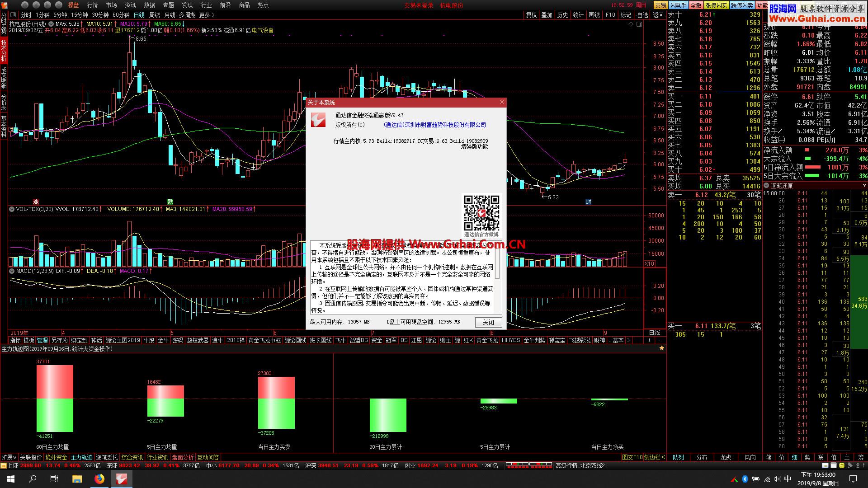
Task: Switch to 5分钟 period
Action: tap(60, 15)
